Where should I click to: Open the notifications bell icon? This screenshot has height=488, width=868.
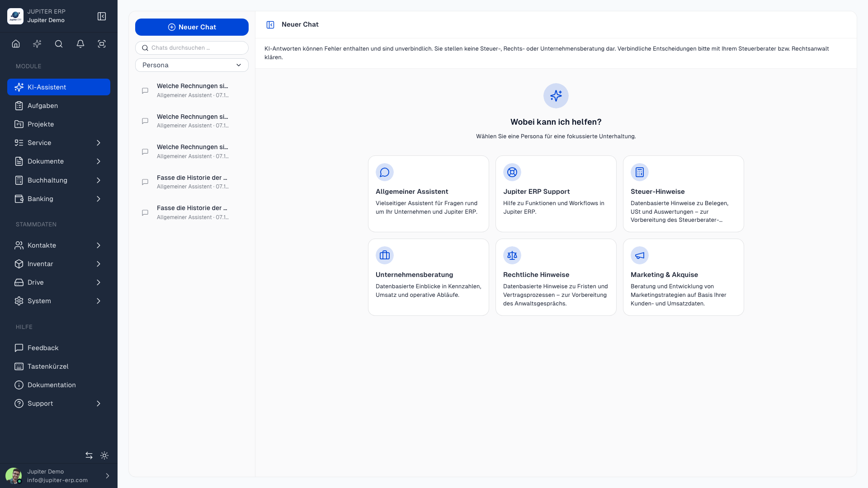coord(80,44)
